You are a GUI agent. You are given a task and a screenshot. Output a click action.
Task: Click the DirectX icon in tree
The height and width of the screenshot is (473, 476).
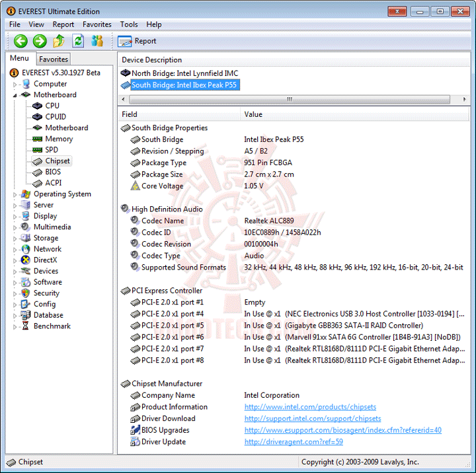click(x=26, y=260)
